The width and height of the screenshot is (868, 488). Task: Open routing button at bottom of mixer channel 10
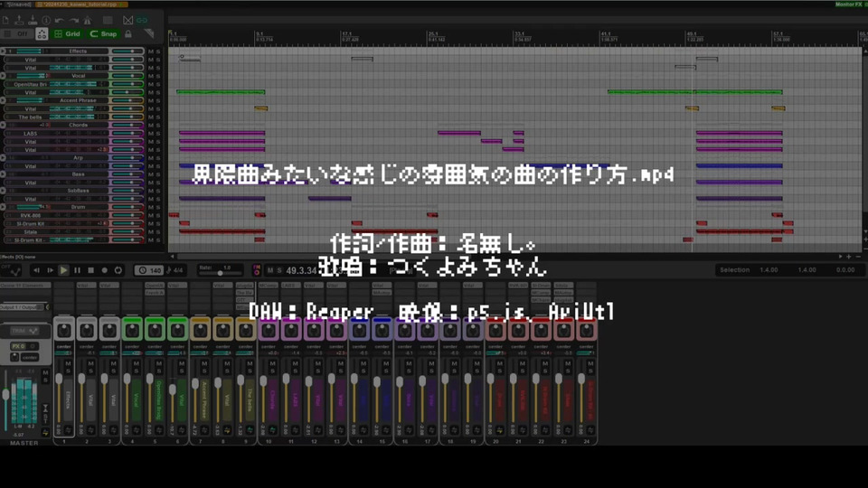pyautogui.click(x=272, y=430)
